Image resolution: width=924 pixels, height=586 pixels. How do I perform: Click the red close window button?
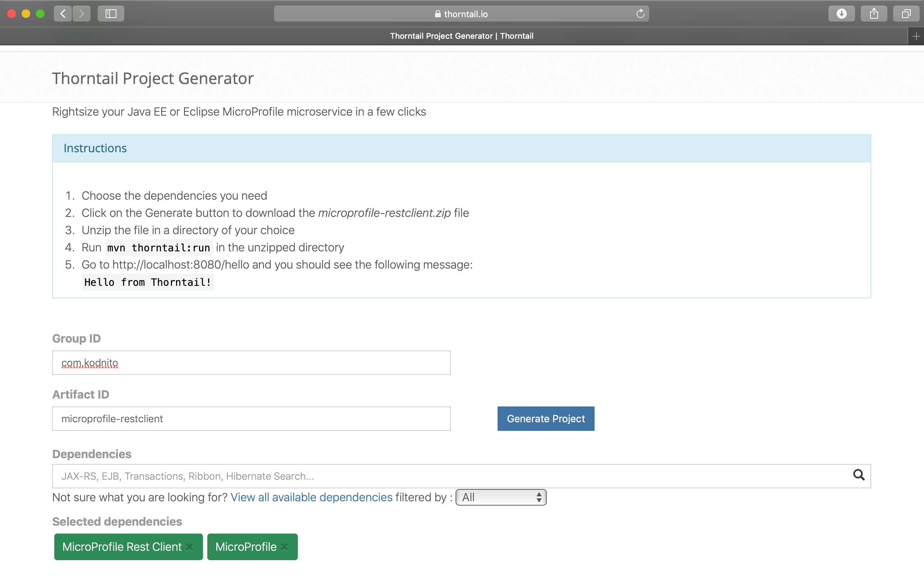[11, 14]
